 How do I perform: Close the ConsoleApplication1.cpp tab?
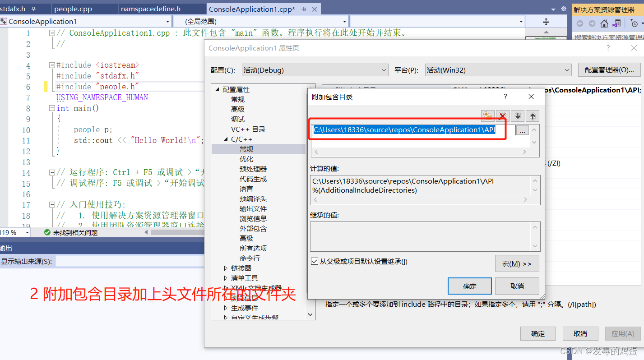pyautogui.click(x=314, y=9)
